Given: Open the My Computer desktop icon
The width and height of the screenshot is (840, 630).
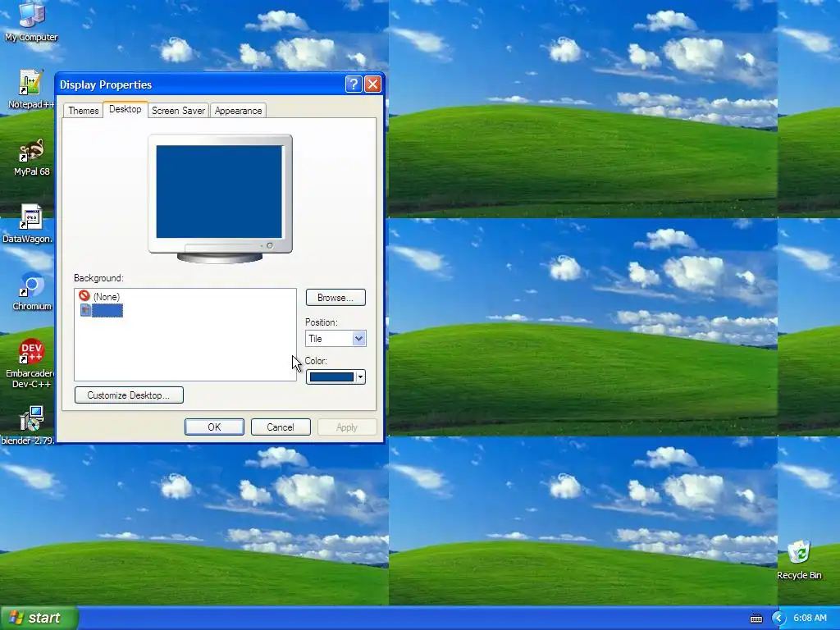Looking at the screenshot, I should point(31,21).
